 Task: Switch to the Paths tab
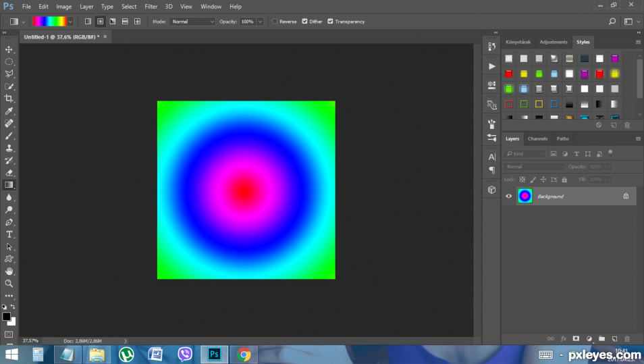563,139
